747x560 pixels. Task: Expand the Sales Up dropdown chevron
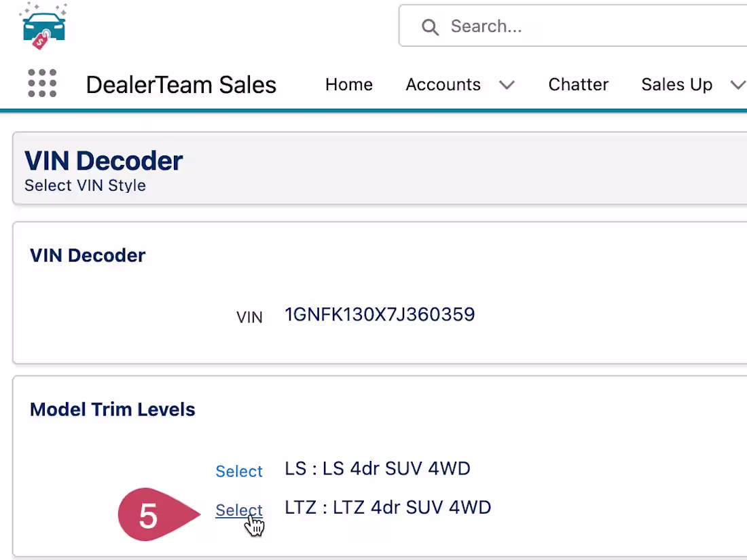pos(738,86)
